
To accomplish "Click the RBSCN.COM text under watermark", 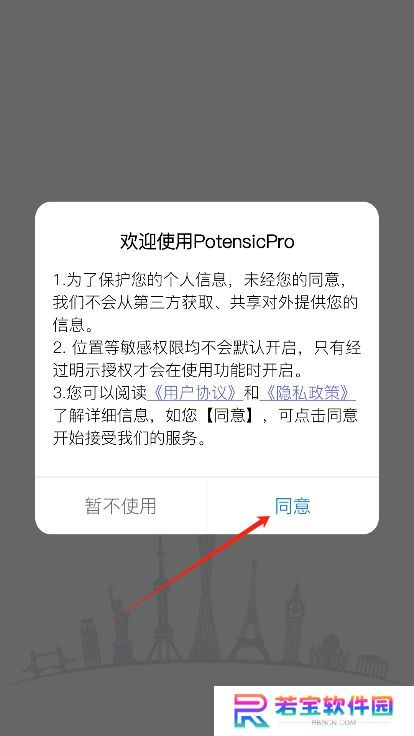I will tap(334, 723).
